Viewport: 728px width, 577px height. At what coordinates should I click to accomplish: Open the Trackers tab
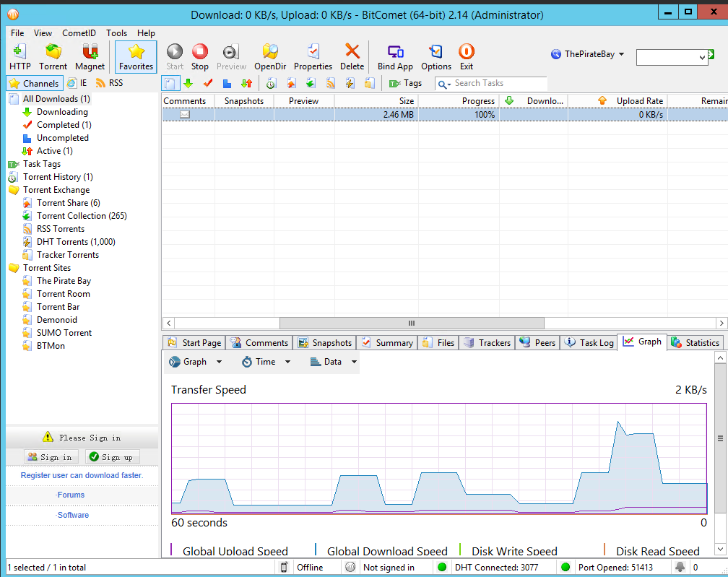coord(487,342)
